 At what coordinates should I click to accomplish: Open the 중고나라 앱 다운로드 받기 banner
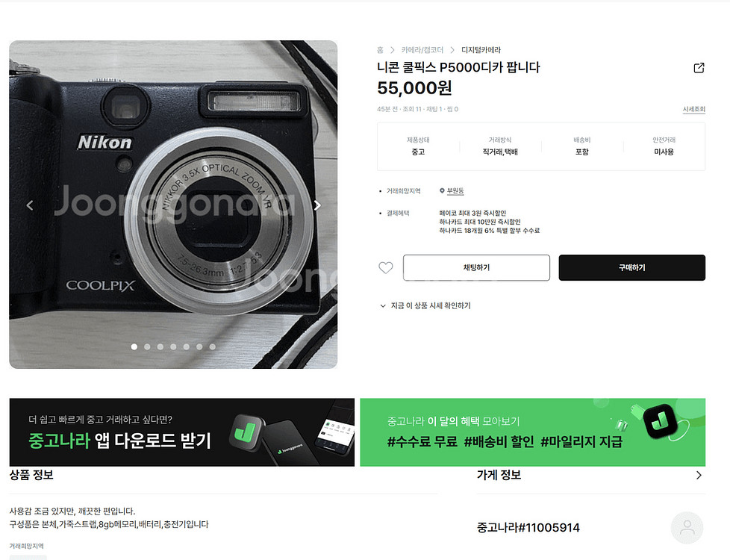182,432
